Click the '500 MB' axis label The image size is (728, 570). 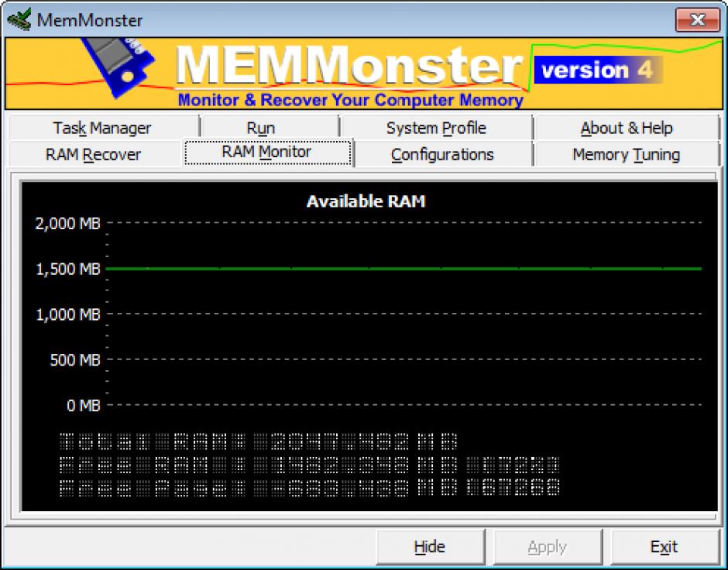point(75,359)
